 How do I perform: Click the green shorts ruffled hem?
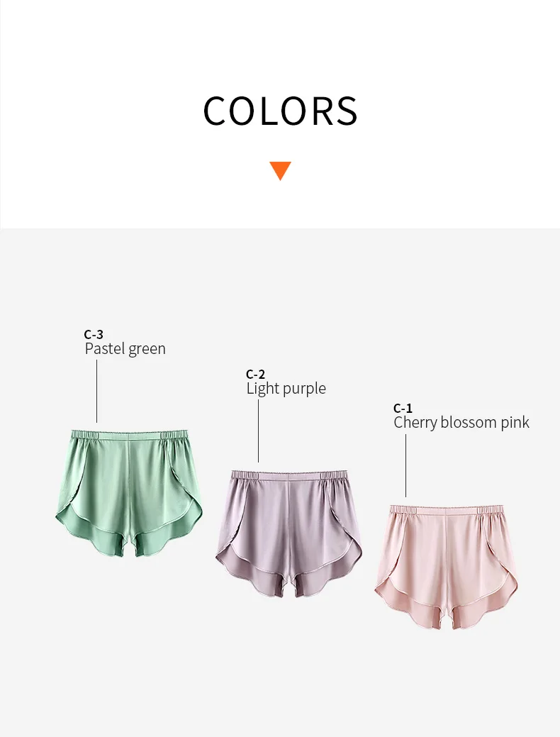pos(129,536)
